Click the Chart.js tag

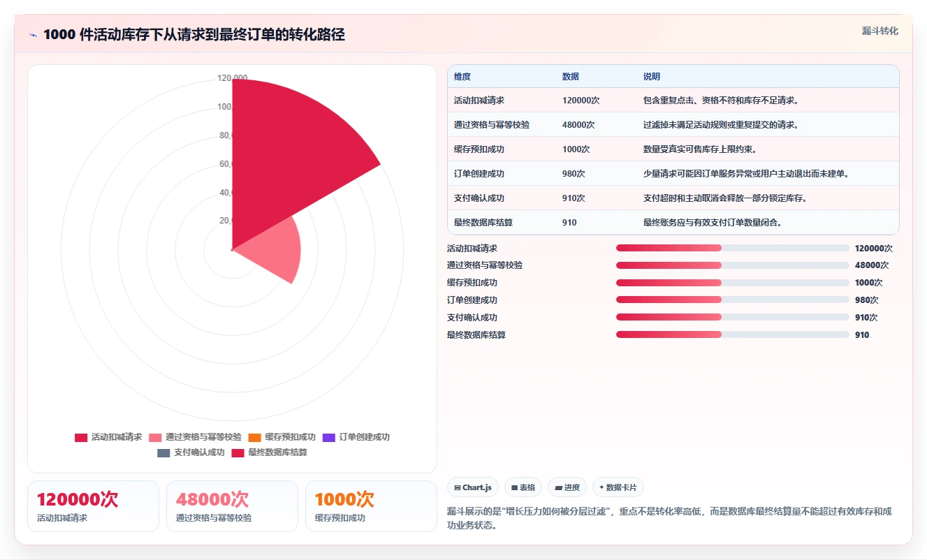click(x=473, y=487)
